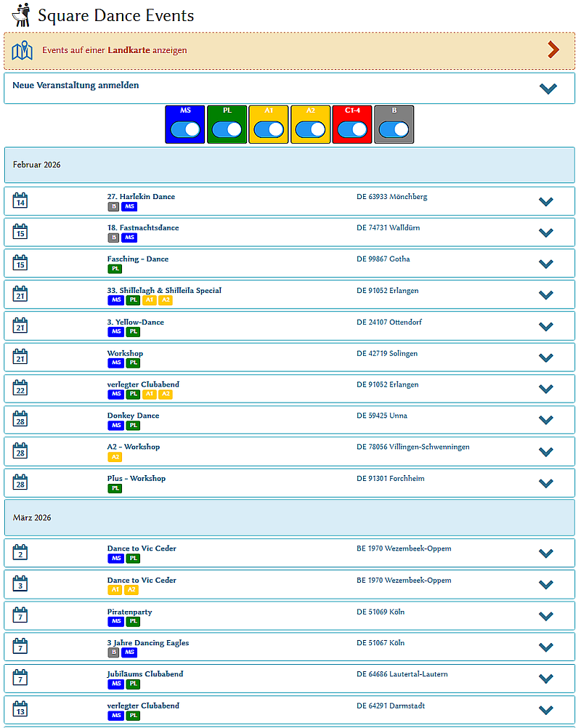Expand the Jubiläums Clubabend event row
The image size is (581, 728).
[546, 679]
